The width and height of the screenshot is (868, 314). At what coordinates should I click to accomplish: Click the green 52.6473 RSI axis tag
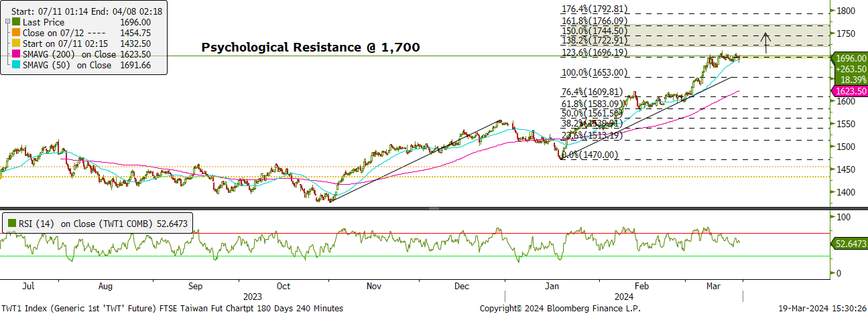click(x=849, y=245)
